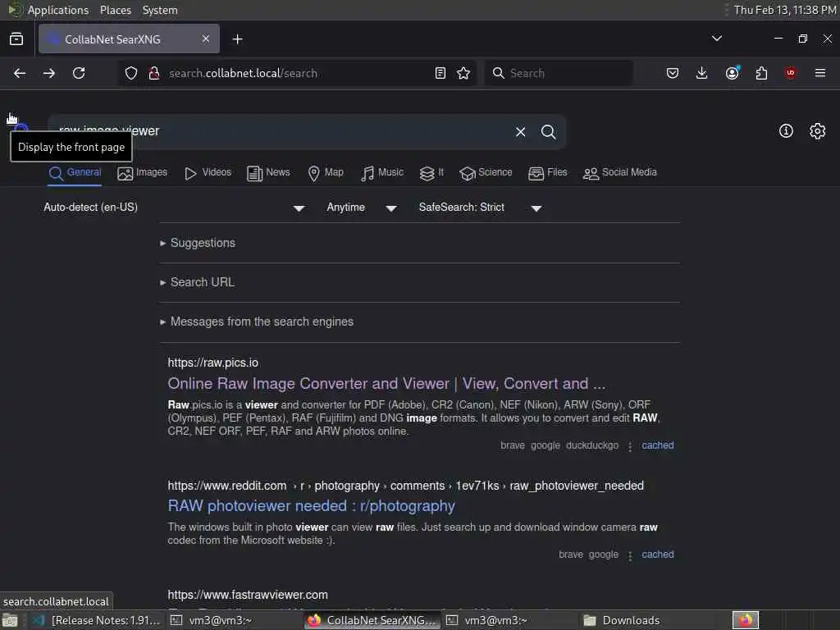Switch to the It category
This screenshot has width=840, height=630.
[431, 173]
